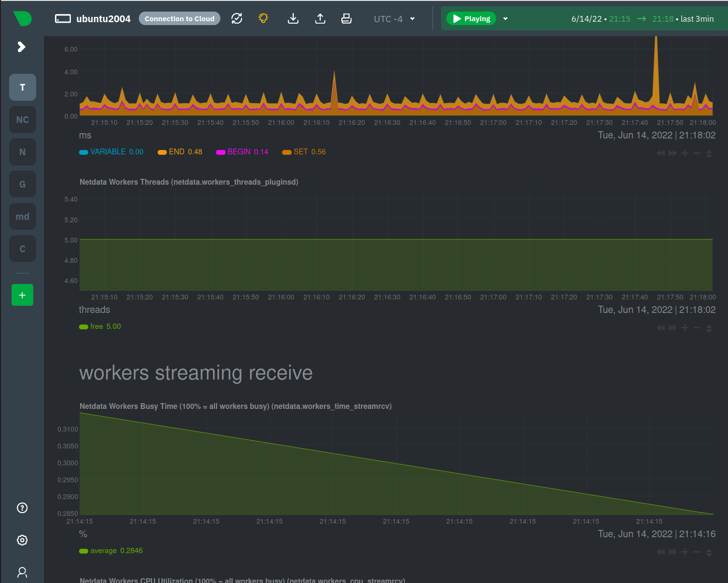Select the NC space in sidebar
Screen dimensions: 728x583
[x=22, y=120]
